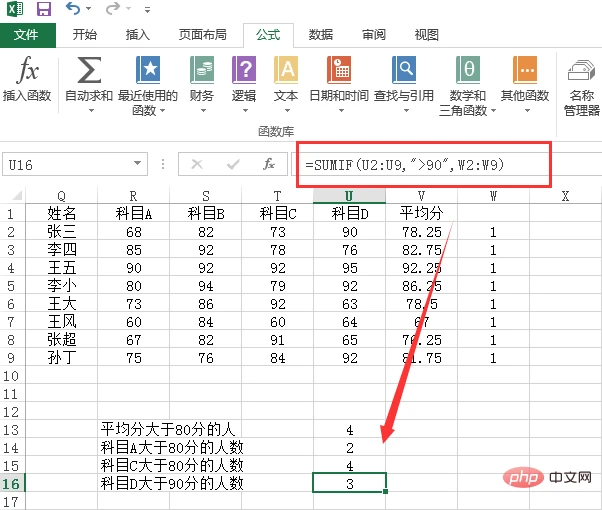This screenshot has height=510, width=602.
Task: Click the Redo arrow icon
Action: pos(113,8)
